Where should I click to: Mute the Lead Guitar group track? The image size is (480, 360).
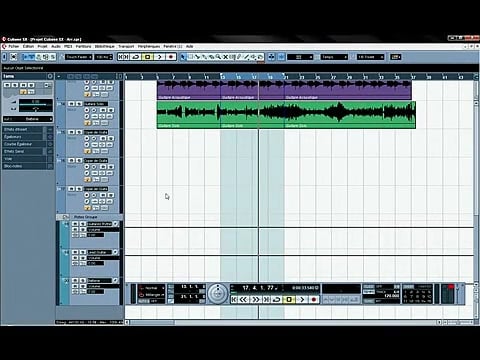point(75,252)
